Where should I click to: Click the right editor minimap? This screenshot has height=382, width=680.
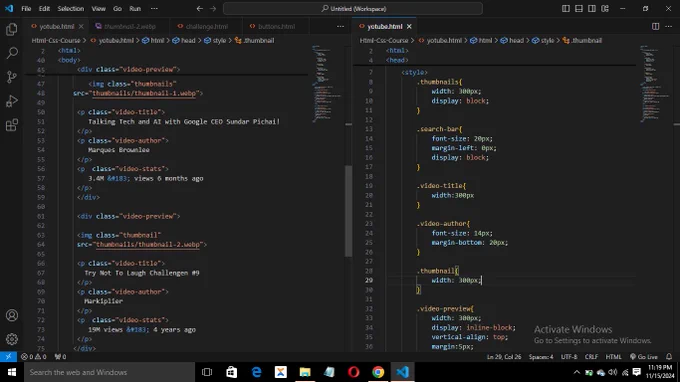(x=655, y=83)
